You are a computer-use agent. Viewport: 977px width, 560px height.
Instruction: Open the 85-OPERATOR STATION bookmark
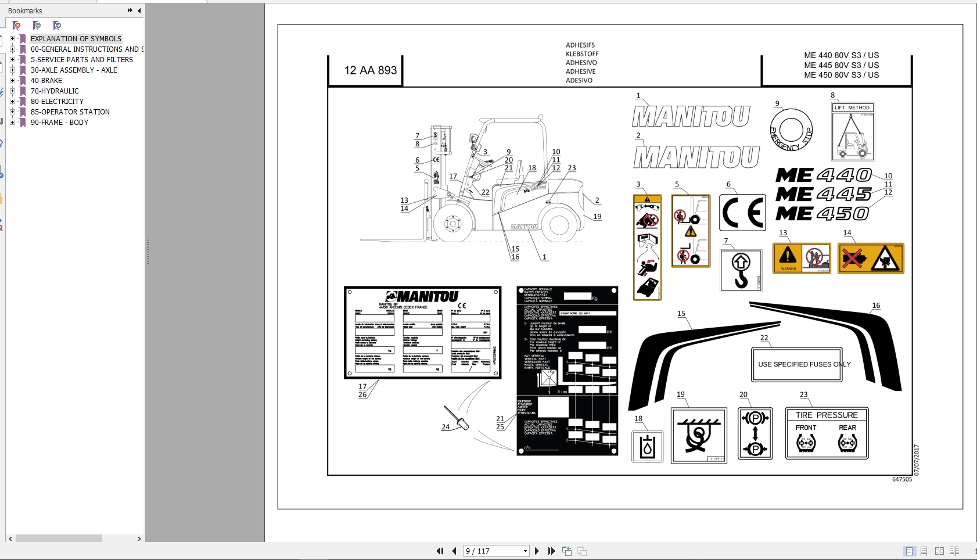[70, 112]
